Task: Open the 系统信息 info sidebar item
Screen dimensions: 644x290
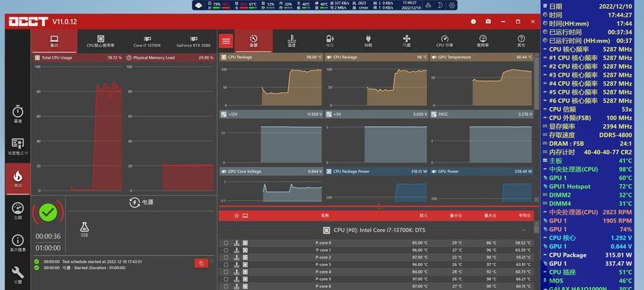Action: [x=17, y=243]
